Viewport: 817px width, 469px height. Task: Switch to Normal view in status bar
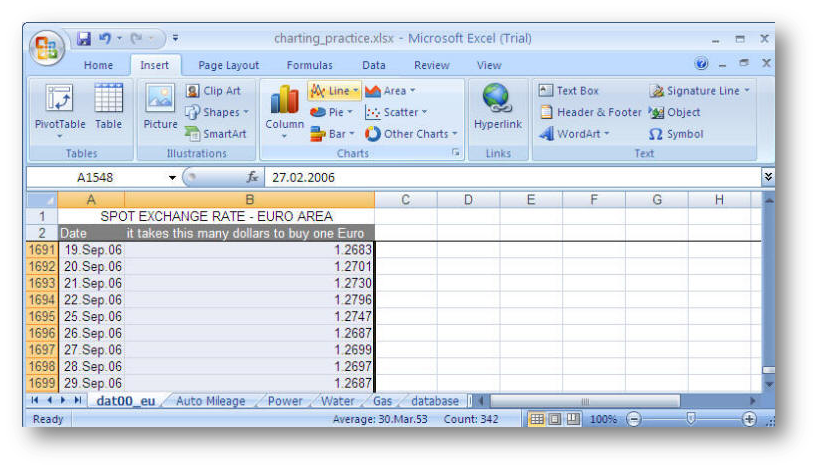coord(536,419)
